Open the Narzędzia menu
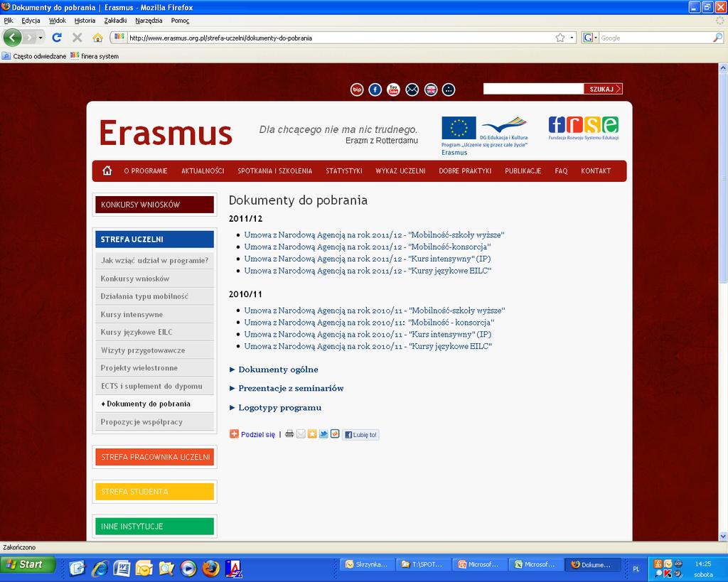This screenshot has height=582, width=728. tap(149, 21)
